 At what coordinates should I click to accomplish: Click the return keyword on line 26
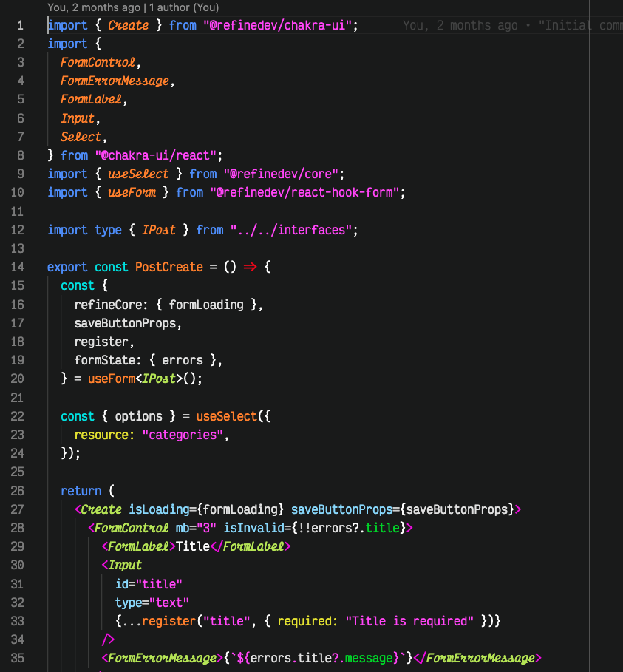tap(81, 491)
